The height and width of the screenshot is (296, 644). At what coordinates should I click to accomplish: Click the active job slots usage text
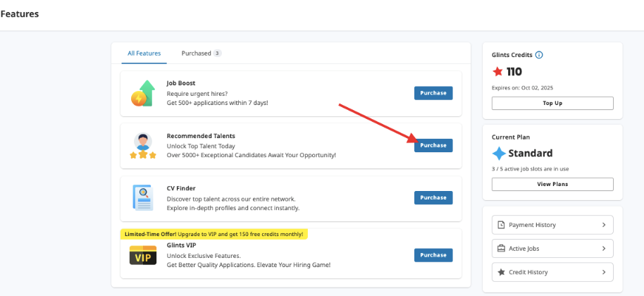tap(531, 168)
